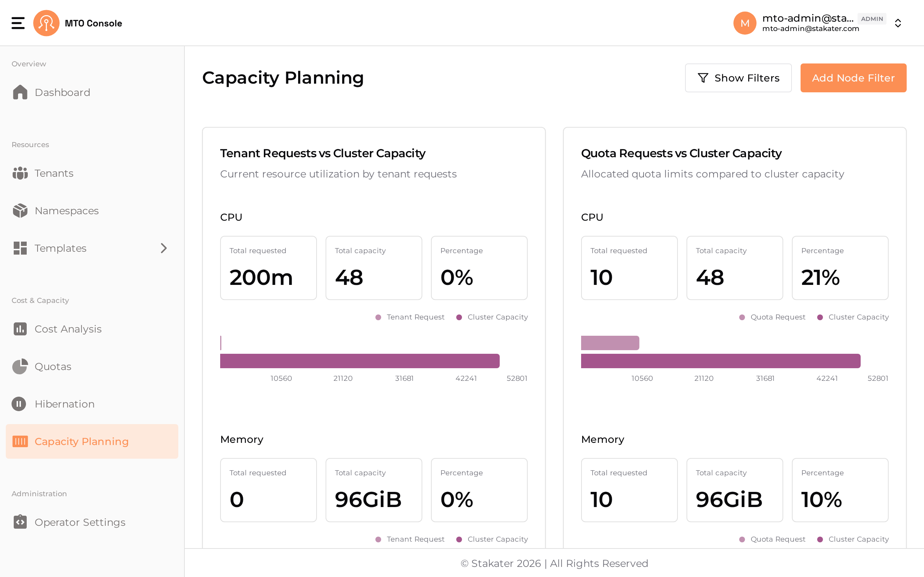
Task: Click the MTO Console logo
Action: (46, 23)
